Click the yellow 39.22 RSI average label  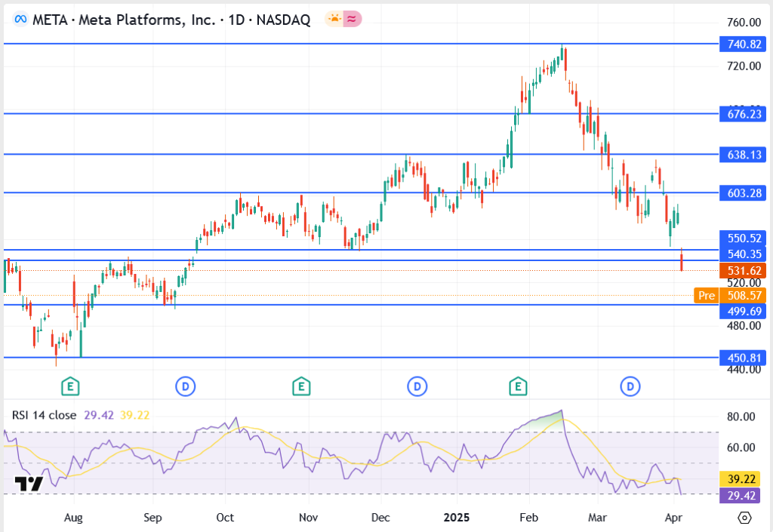tap(743, 479)
